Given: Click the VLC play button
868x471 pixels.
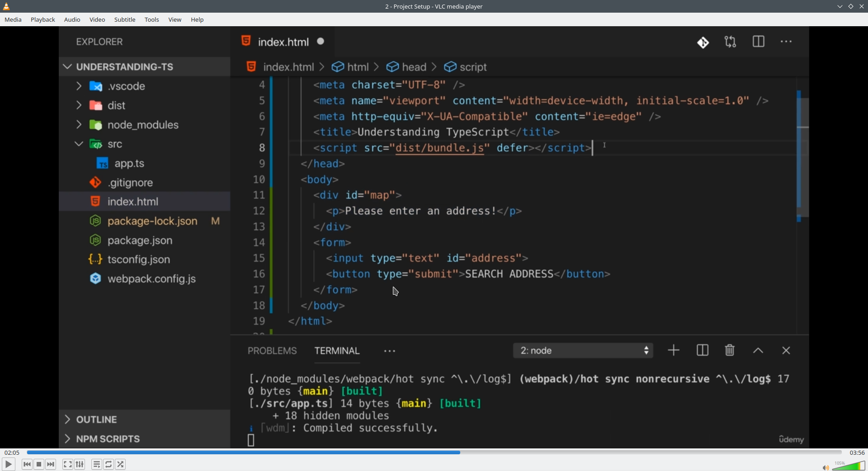Looking at the screenshot, I should pyautogui.click(x=8, y=464).
